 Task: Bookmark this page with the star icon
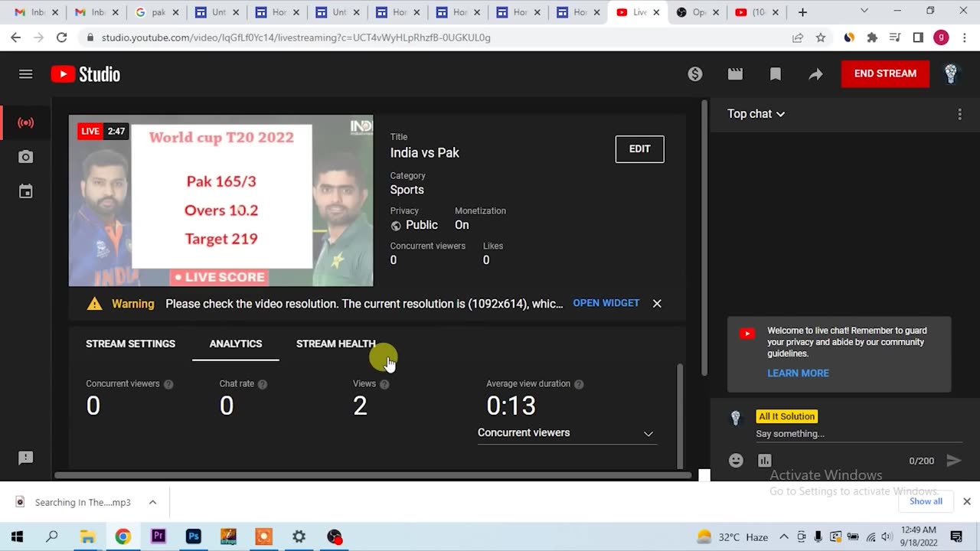(821, 37)
